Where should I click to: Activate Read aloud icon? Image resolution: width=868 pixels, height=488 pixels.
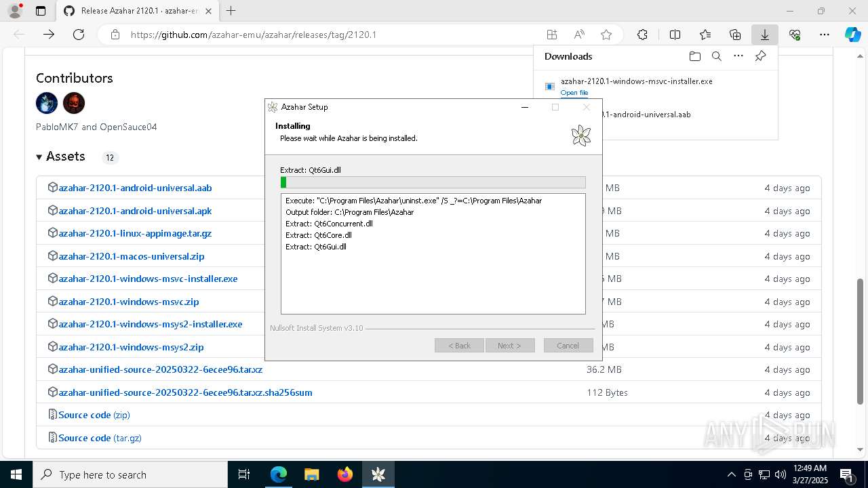click(579, 35)
